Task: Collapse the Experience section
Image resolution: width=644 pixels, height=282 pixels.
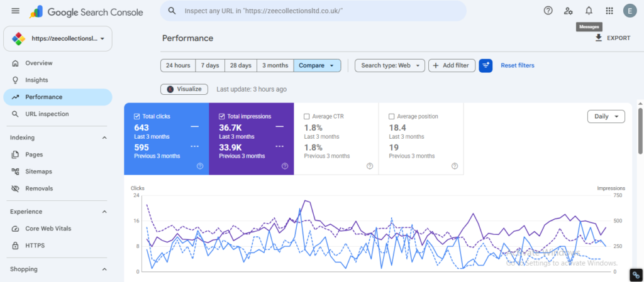Action: 104,212
